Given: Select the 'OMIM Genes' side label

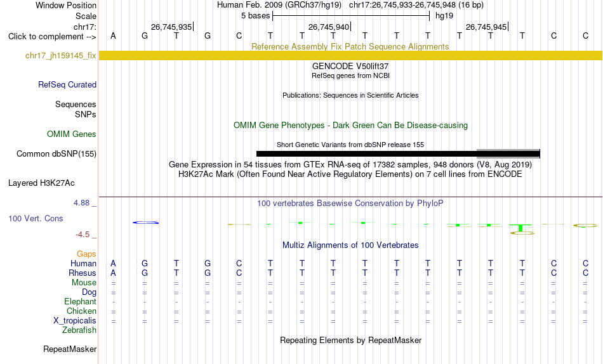Looking at the screenshot, I should tap(71, 134).
